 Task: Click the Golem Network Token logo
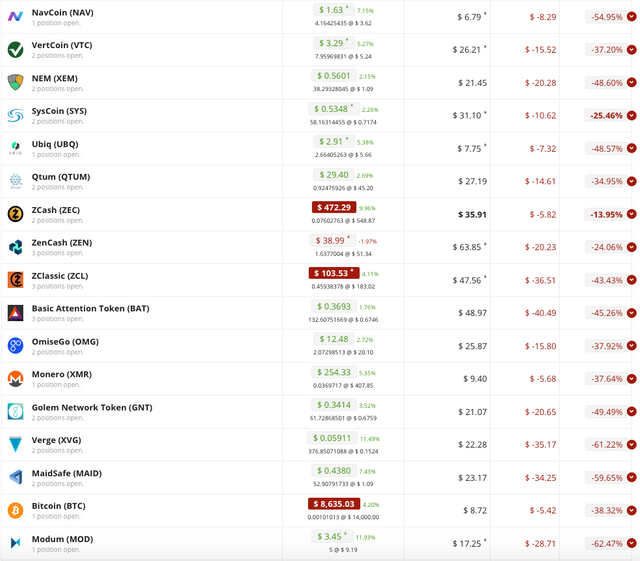tap(16, 412)
